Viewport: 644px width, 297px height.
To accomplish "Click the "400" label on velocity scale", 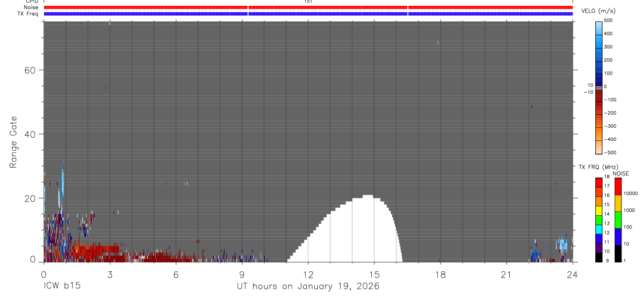I will pos(608,34).
